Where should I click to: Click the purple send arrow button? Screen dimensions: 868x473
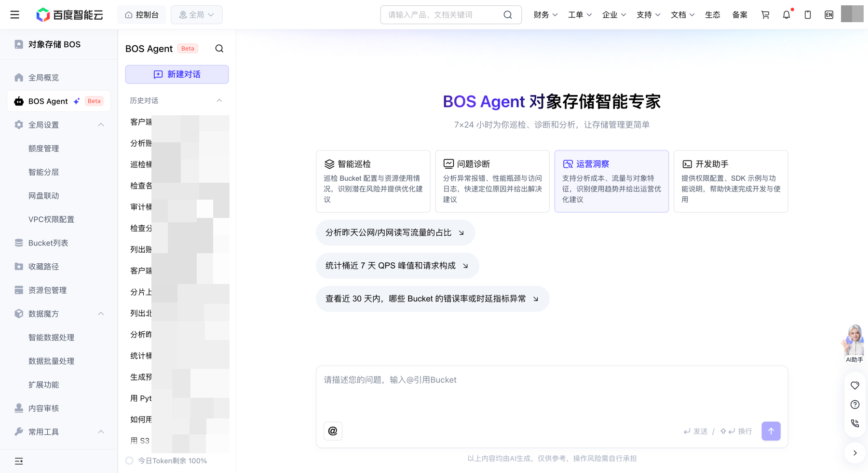point(771,431)
